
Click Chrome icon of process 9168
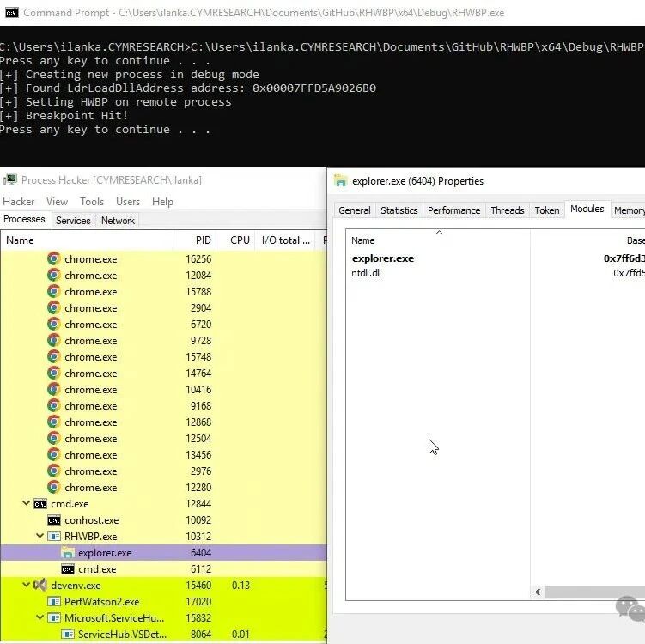(x=53, y=405)
